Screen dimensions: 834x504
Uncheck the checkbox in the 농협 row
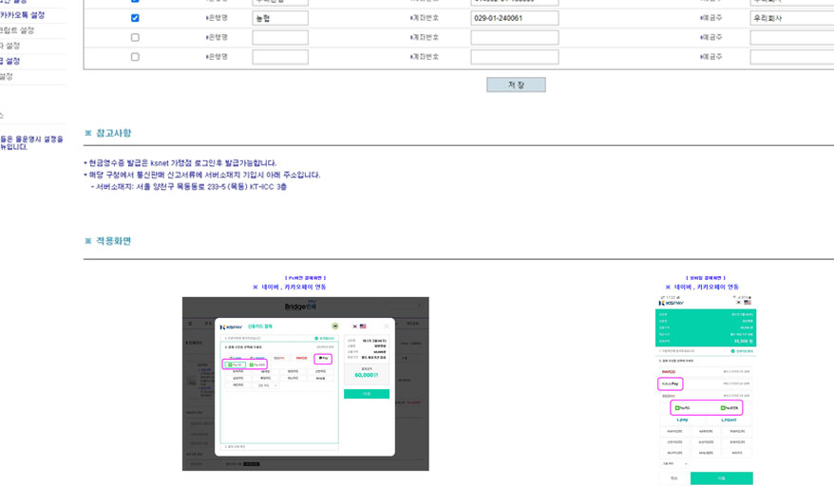pos(135,18)
